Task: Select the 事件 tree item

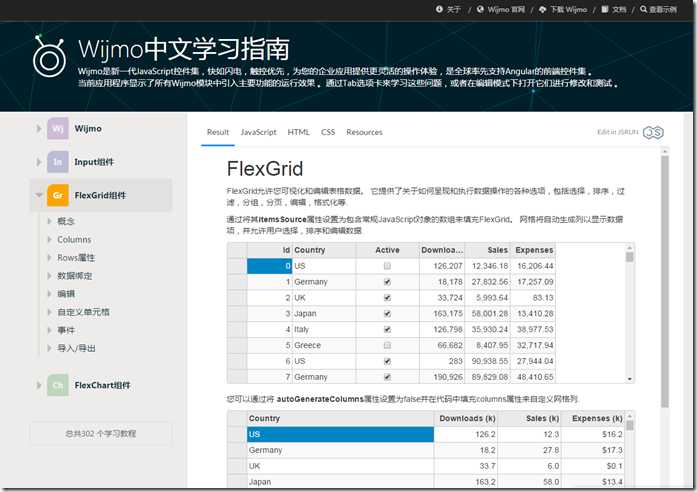Action: [66, 330]
